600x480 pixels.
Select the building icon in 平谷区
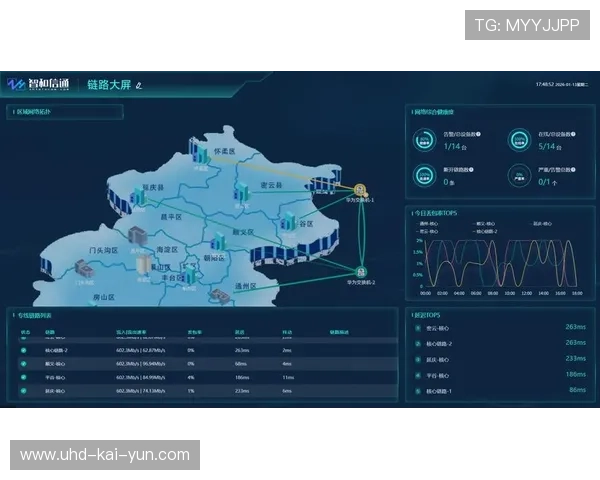[x=288, y=222]
